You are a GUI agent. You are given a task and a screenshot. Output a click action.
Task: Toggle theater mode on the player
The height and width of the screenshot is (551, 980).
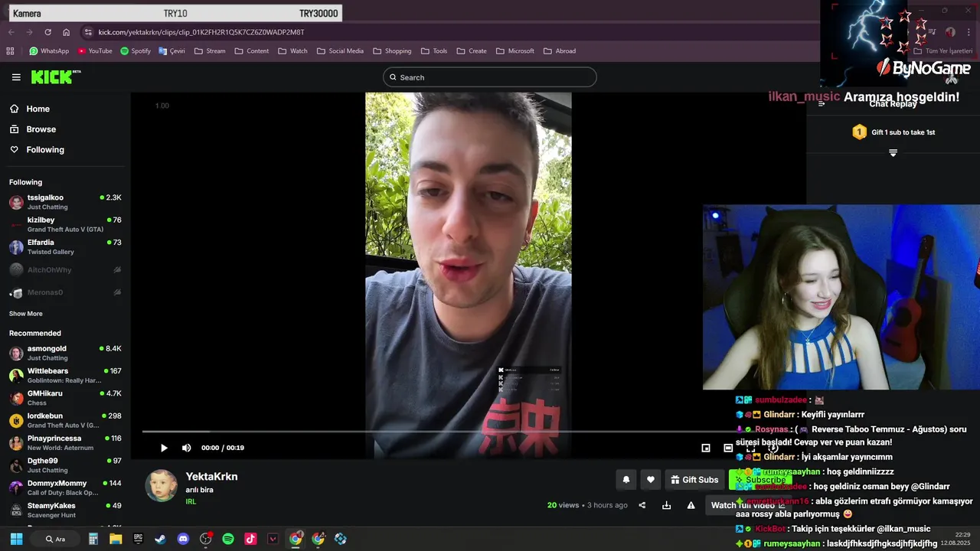click(728, 448)
